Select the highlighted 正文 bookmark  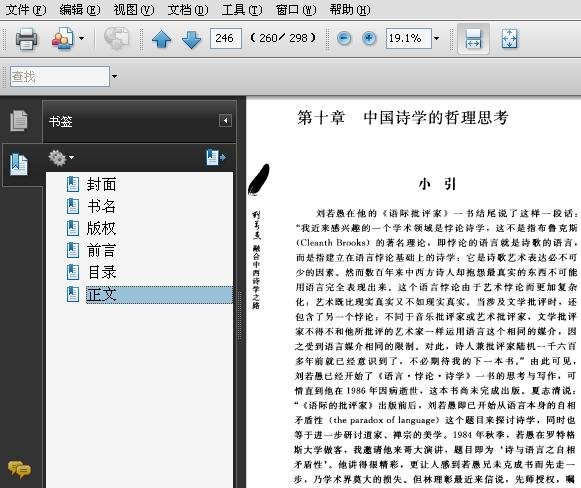point(159,295)
